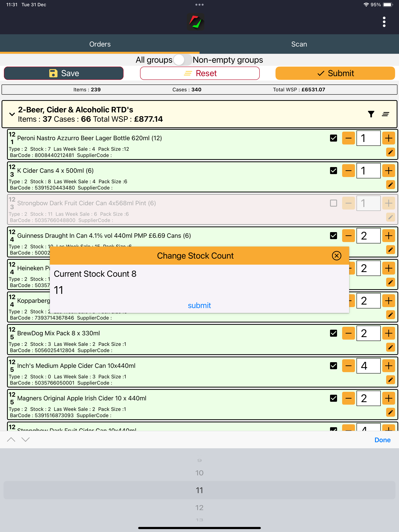399x532 pixels.
Task: Check Strongbow Dark Fruit 4x568ml checkbox
Action: (333, 203)
